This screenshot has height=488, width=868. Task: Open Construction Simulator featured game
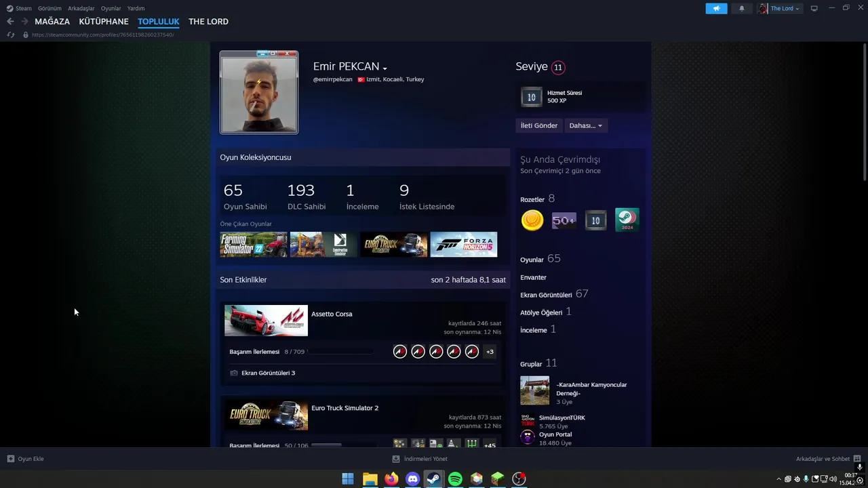point(324,245)
